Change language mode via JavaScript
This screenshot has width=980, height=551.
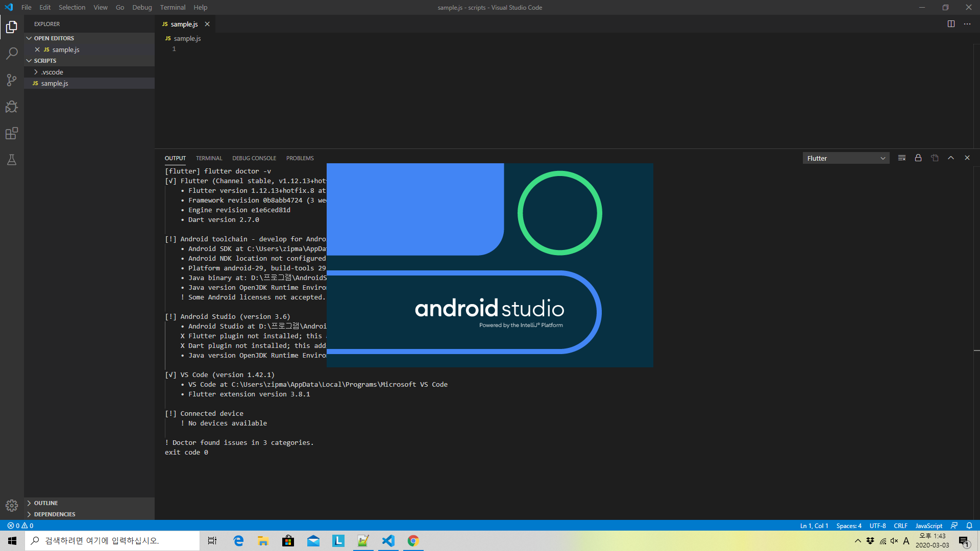(929, 525)
